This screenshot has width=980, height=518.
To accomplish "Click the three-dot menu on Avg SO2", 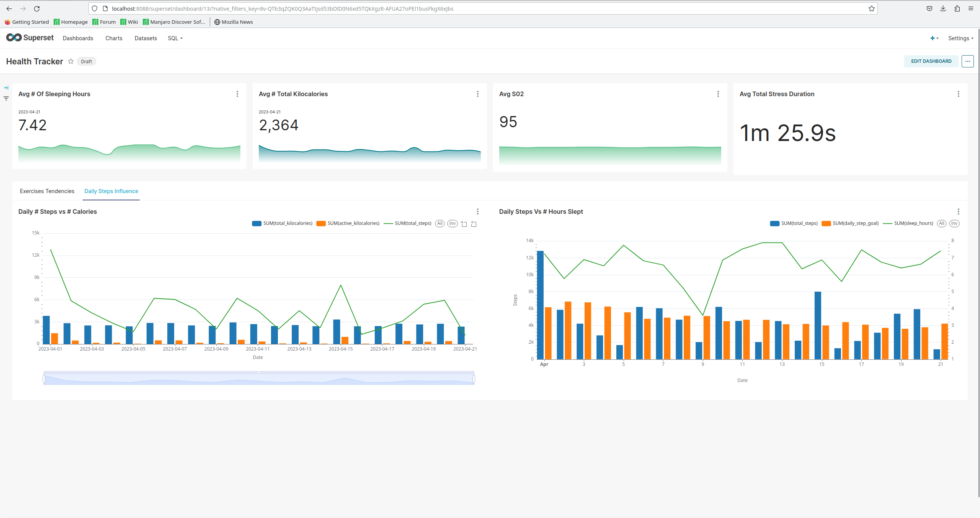I will (718, 94).
